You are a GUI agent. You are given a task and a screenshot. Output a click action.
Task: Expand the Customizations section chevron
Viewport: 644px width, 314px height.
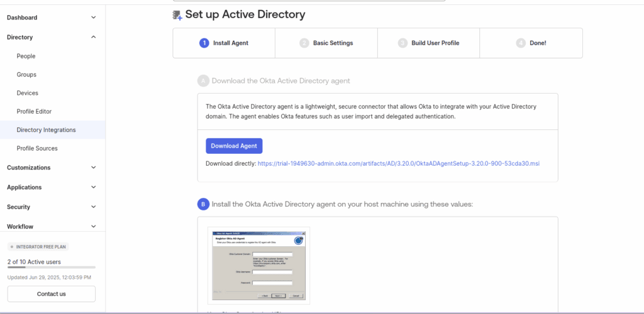94,168
